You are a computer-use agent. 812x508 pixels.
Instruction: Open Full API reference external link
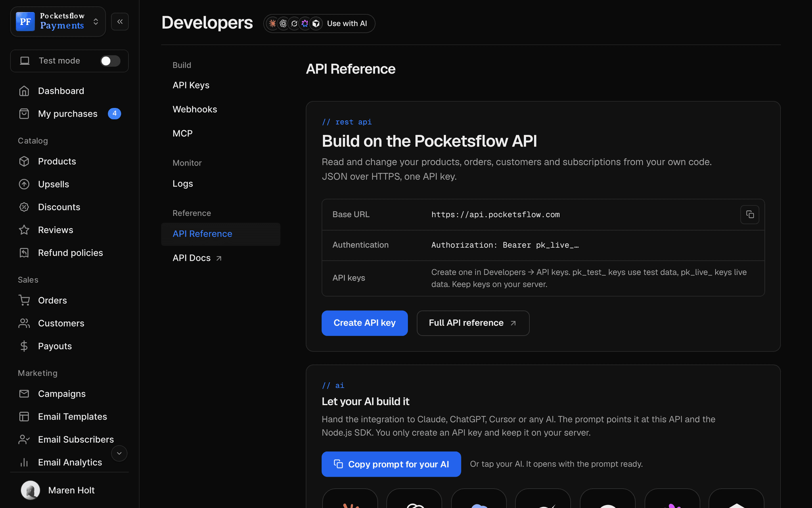click(473, 323)
